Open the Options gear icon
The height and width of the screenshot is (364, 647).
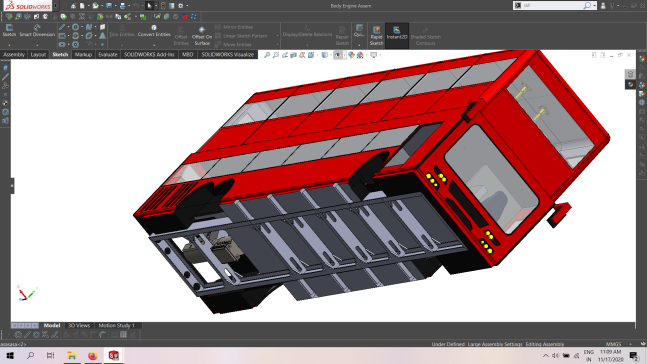click(x=180, y=6)
